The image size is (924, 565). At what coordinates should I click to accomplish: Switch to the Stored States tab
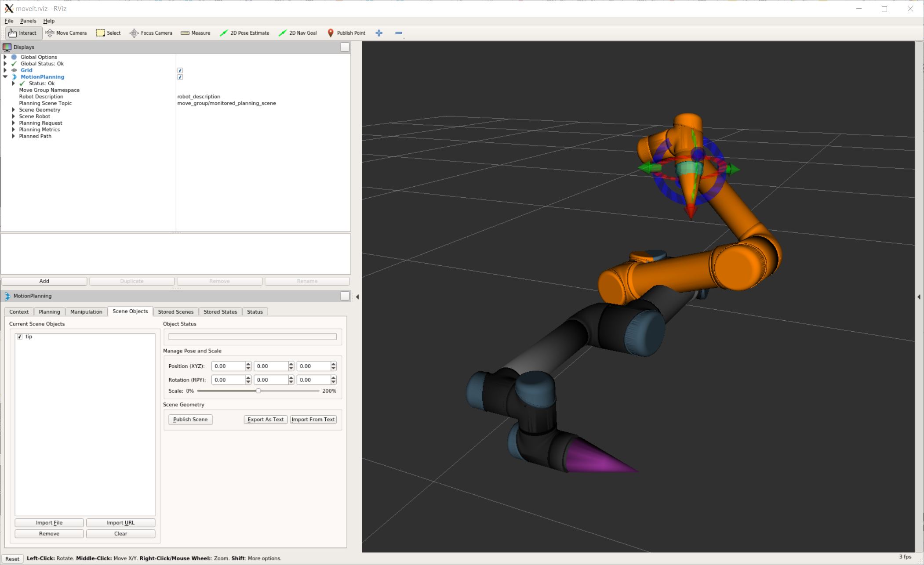220,311
